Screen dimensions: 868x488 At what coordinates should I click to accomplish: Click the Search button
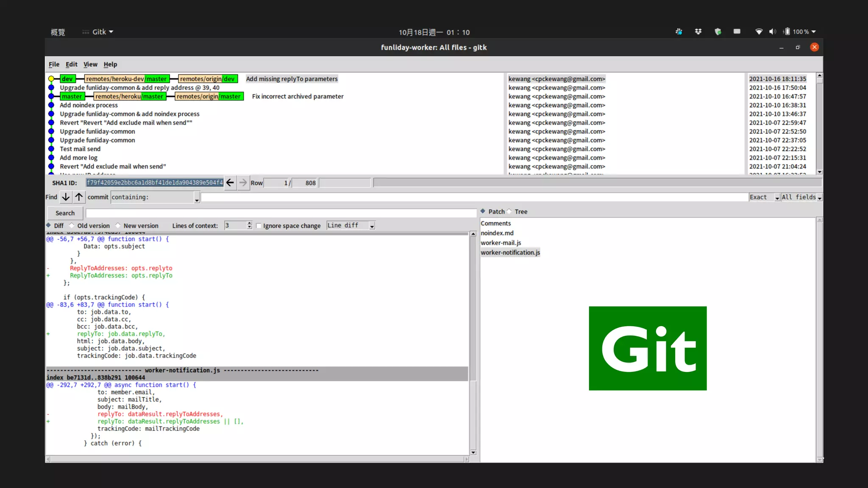[x=65, y=213]
